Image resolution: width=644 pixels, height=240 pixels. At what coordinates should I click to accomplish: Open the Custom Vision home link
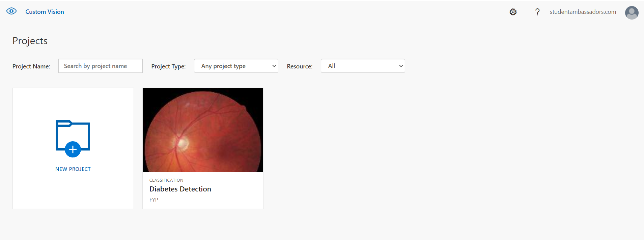coord(45,12)
